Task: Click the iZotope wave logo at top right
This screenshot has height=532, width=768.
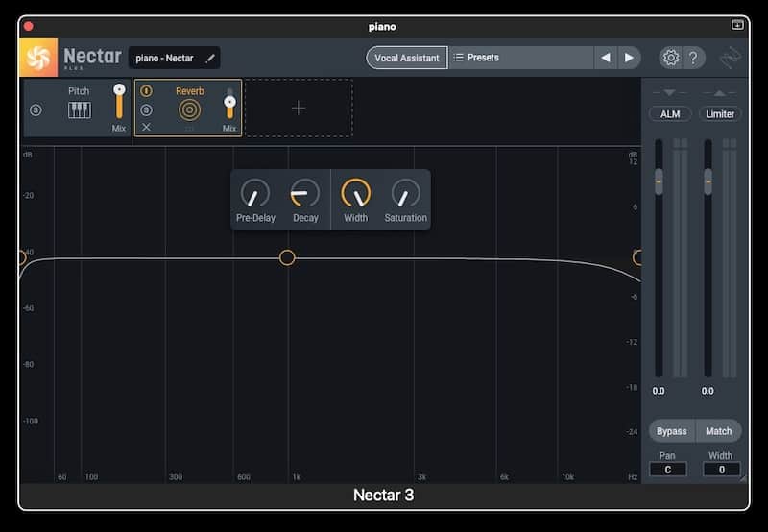Action: coord(731,59)
